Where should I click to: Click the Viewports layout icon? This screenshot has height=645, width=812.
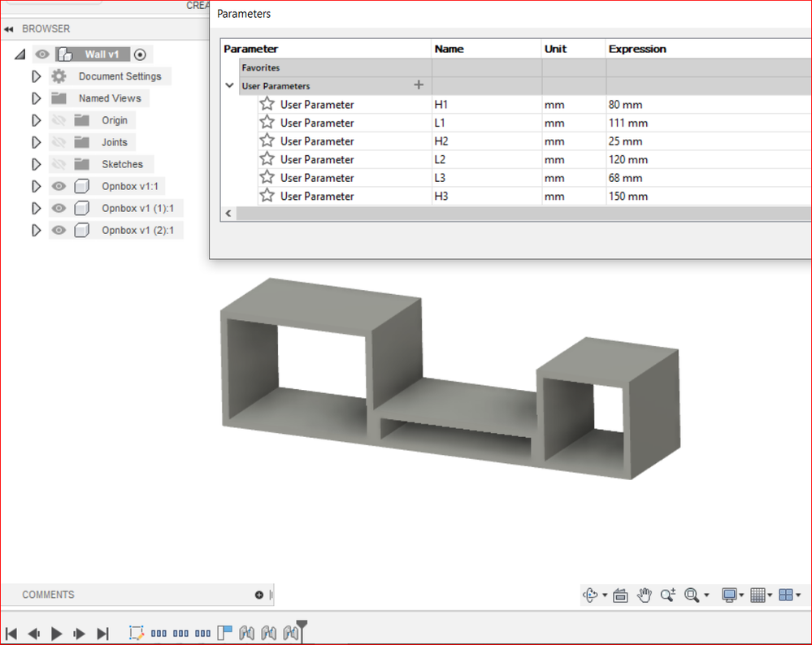point(786,595)
